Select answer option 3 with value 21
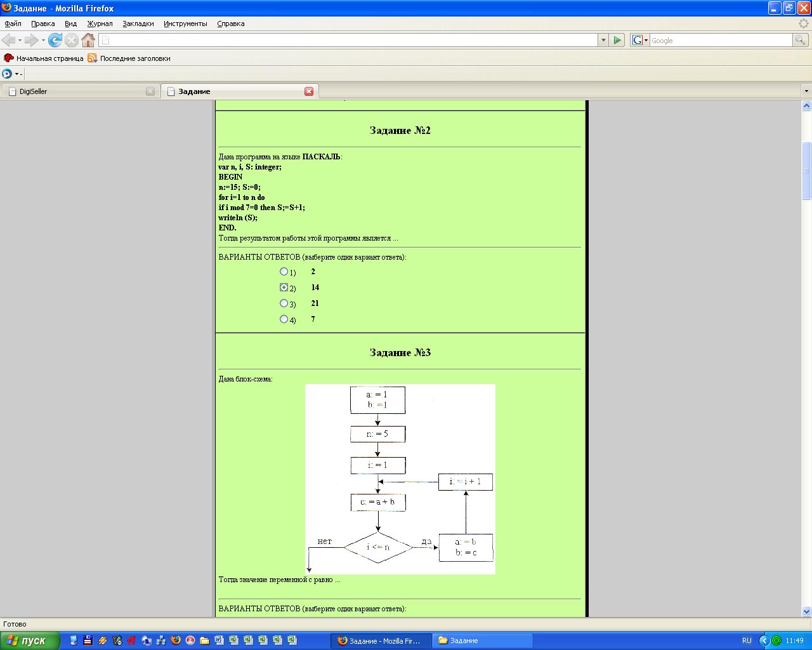This screenshot has width=812, height=650. point(284,303)
